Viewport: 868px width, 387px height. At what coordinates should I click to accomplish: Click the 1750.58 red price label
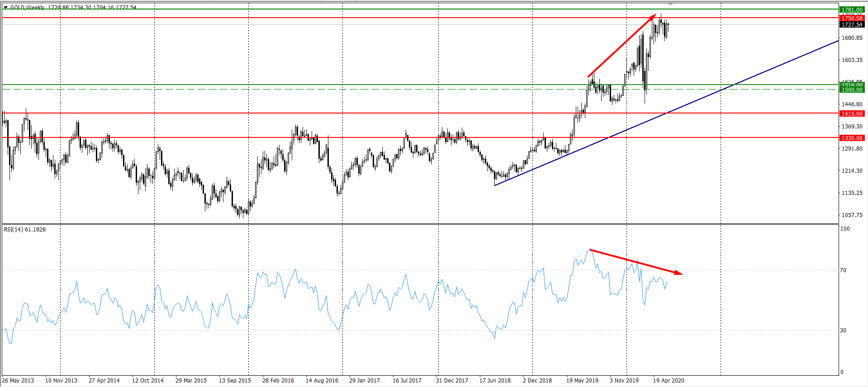(852, 18)
